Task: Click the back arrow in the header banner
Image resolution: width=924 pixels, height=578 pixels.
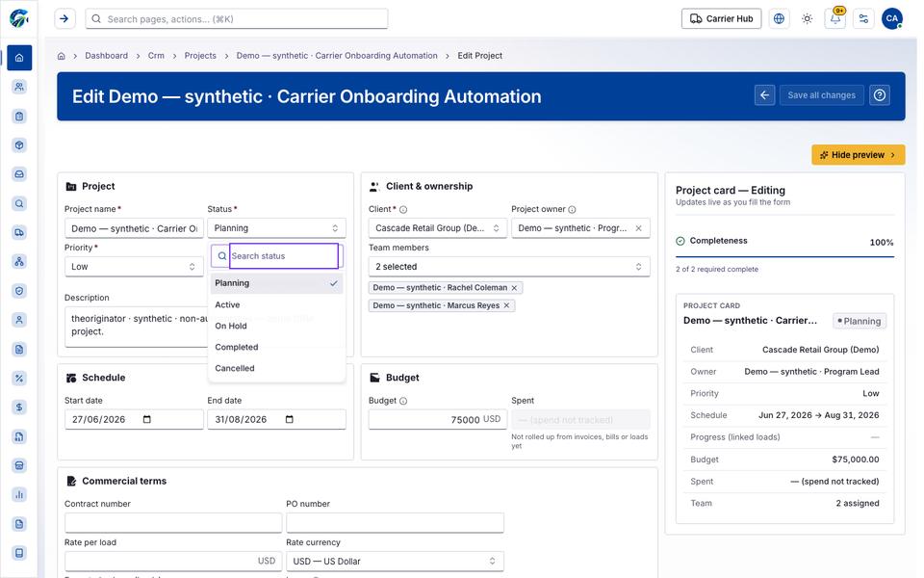Action: tap(765, 95)
